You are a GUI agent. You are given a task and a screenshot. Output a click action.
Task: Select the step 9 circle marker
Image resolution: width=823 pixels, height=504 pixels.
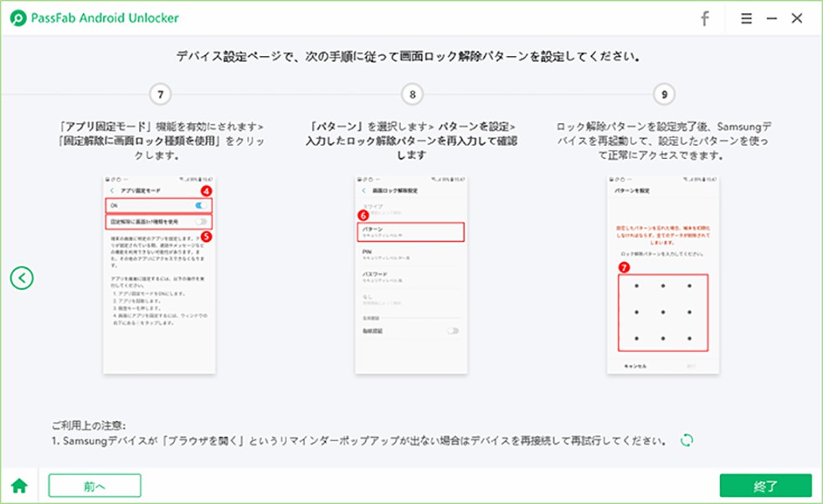click(x=664, y=95)
